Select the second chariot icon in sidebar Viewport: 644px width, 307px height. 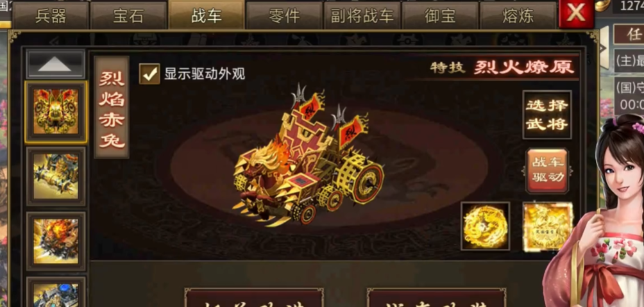click(56, 176)
